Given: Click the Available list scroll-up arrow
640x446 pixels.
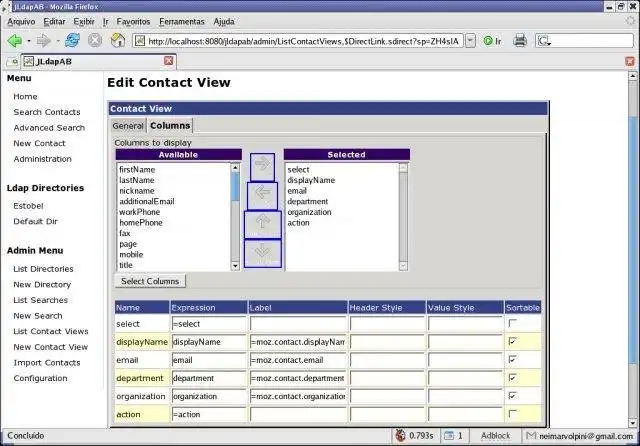Looking at the screenshot, I should click(x=235, y=168).
